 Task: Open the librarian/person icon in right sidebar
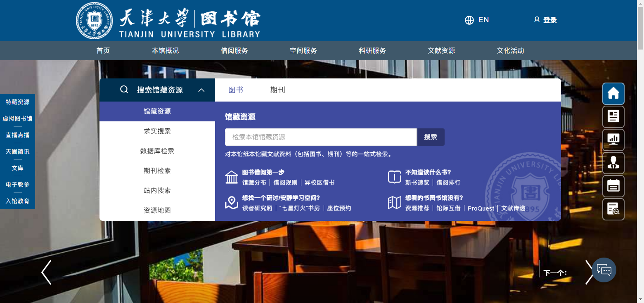tap(613, 163)
